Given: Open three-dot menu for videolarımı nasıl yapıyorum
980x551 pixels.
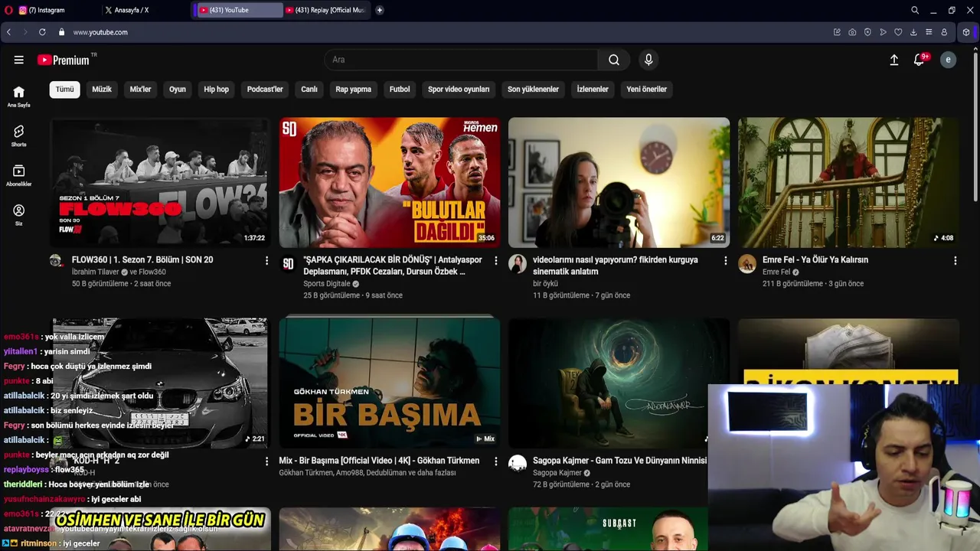Looking at the screenshot, I should tap(725, 261).
